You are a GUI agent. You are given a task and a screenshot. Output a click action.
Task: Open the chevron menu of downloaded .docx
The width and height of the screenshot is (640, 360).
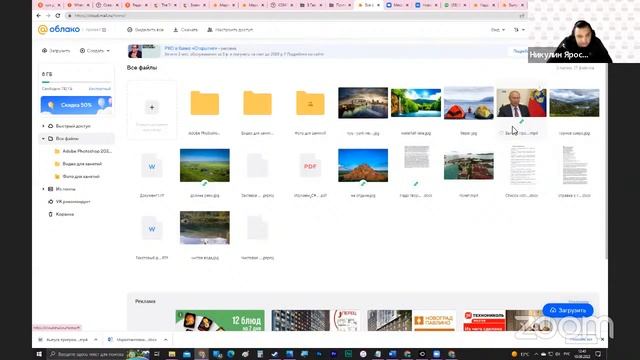point(166,340)
